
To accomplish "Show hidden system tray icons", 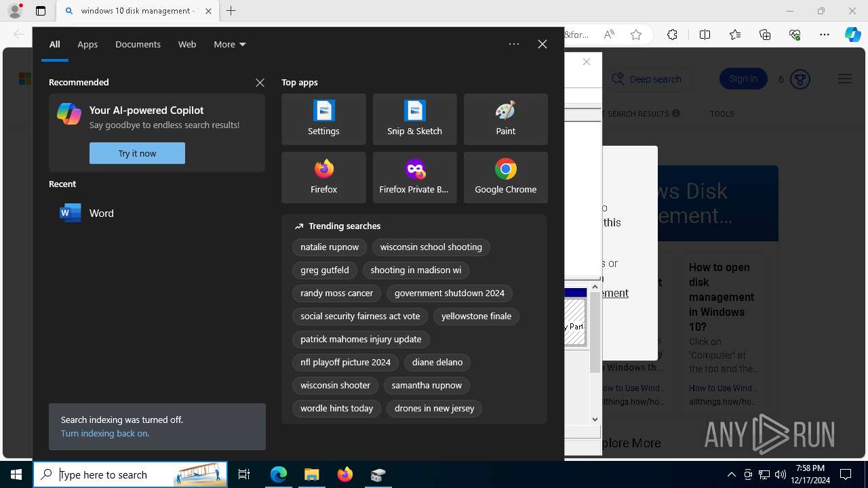I will [x=731, y=474].
